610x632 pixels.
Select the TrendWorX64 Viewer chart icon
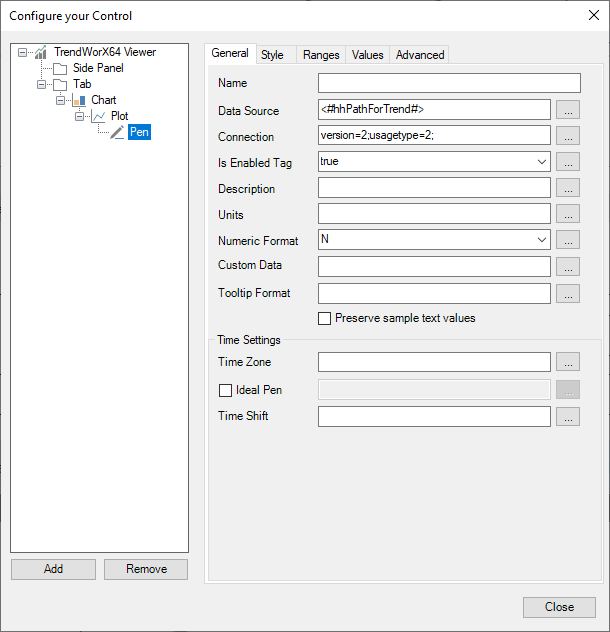pyautogui.click(x=41, y=52)
